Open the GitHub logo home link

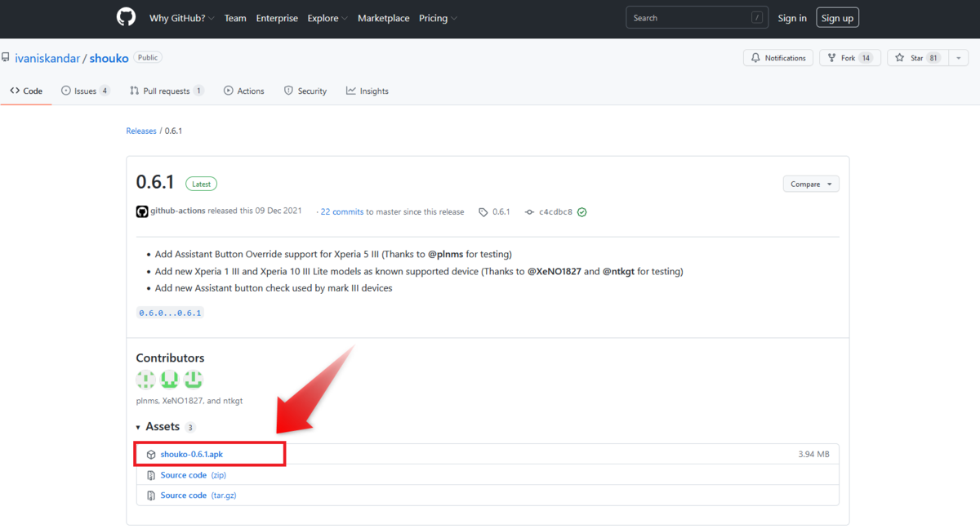click(126, 17)
